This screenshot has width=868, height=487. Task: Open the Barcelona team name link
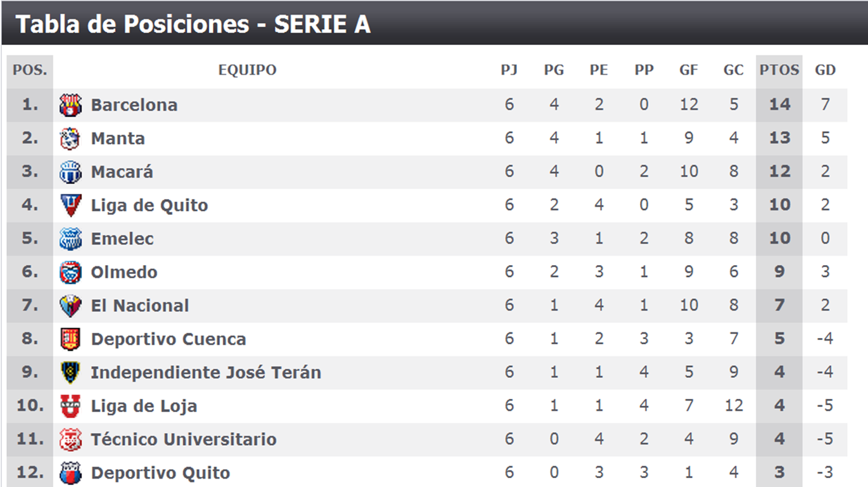coord(134,105)
